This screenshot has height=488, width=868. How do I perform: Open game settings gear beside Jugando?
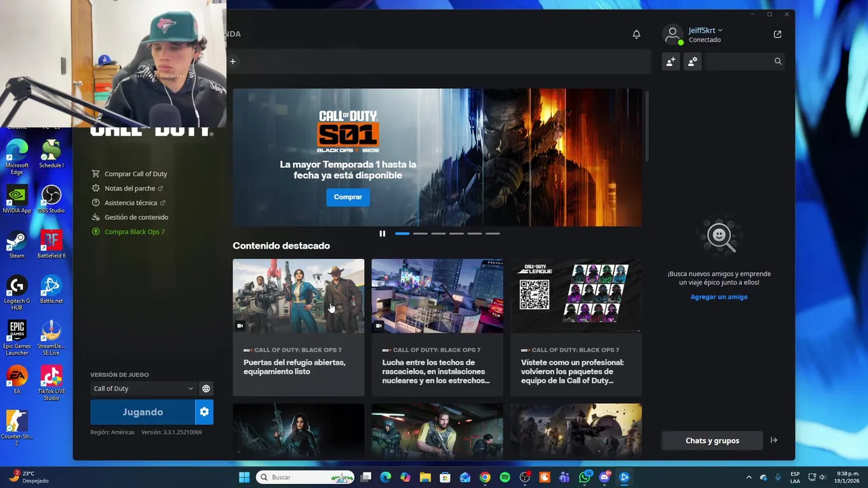204,412
